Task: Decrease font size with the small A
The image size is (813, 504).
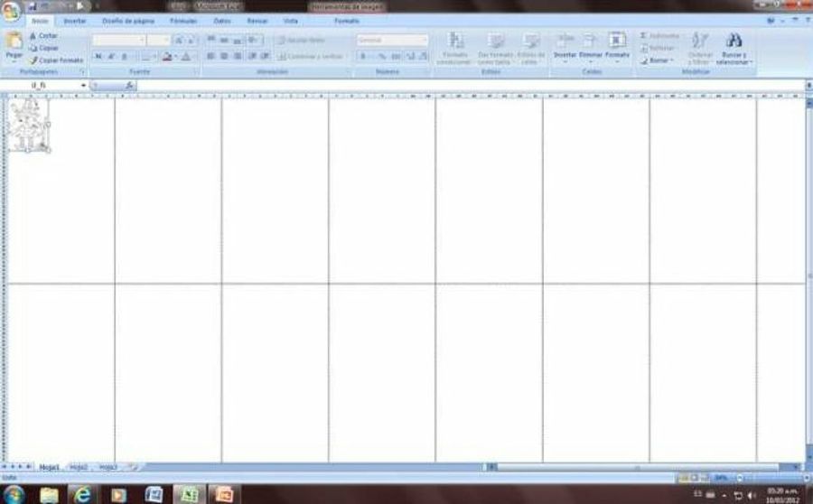Action: pyautogui.click(x=192, y=40)
